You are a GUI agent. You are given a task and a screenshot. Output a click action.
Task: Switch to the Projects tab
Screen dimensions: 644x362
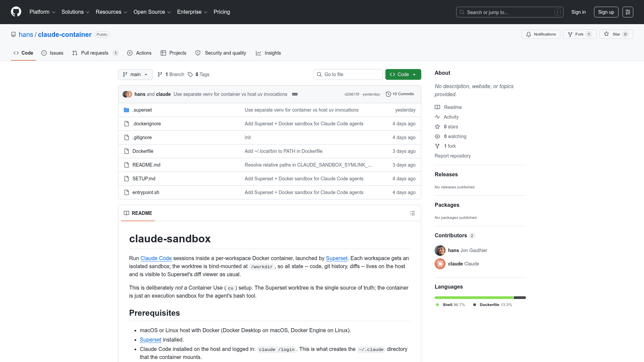[173, 53]
